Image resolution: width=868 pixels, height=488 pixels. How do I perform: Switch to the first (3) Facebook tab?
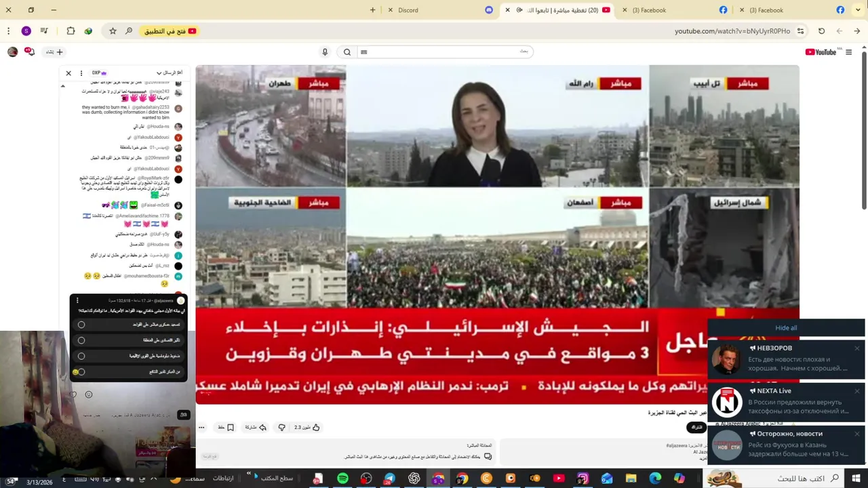[673, 10]
